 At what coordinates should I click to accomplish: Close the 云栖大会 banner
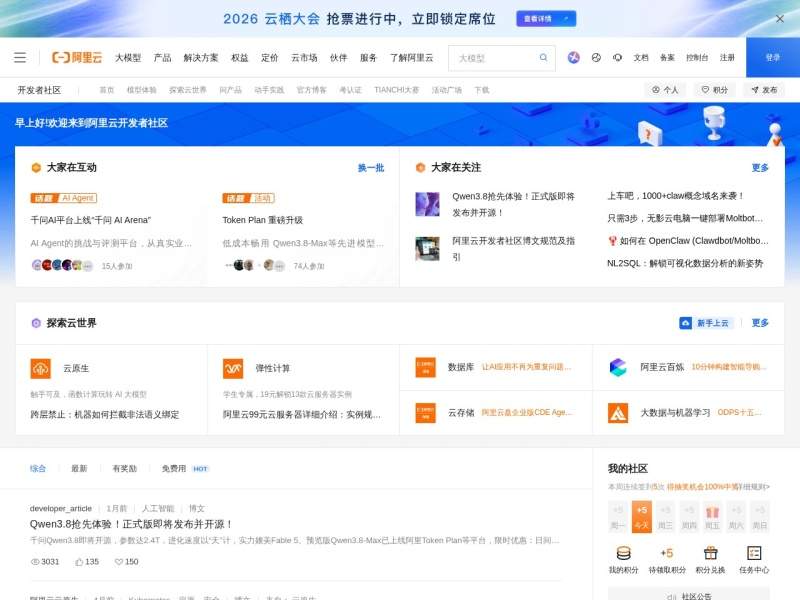[x=780, y=19]
